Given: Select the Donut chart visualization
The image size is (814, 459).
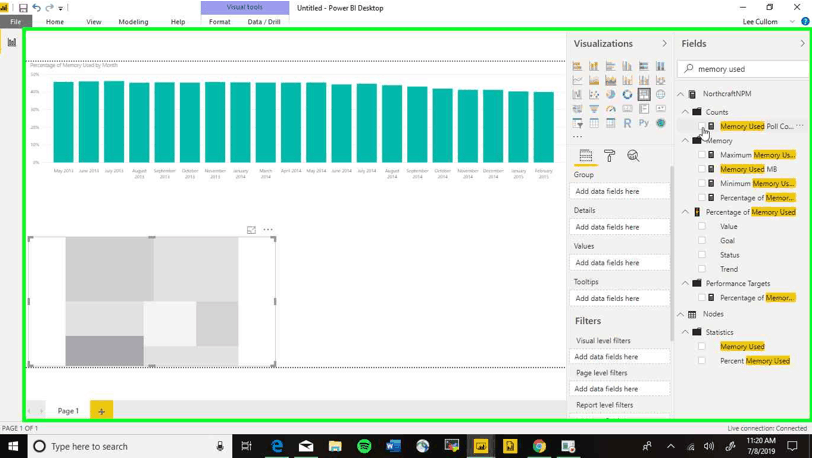Looking at the screenshot, I should click(627, 94).
